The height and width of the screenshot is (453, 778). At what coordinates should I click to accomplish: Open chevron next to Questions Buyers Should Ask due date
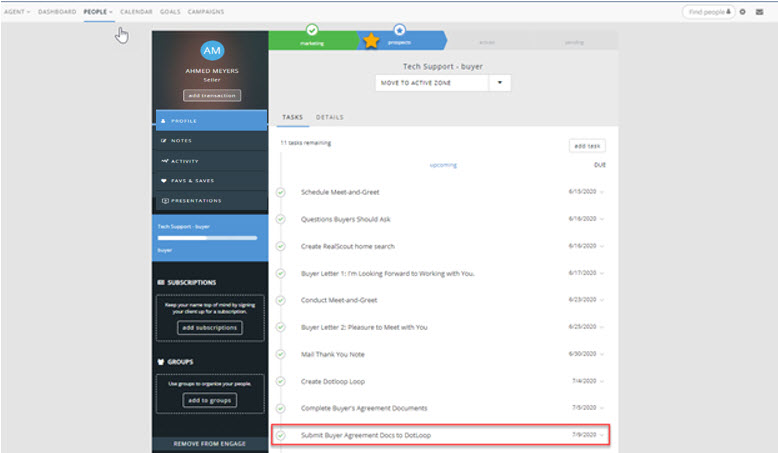coord(602,219)
